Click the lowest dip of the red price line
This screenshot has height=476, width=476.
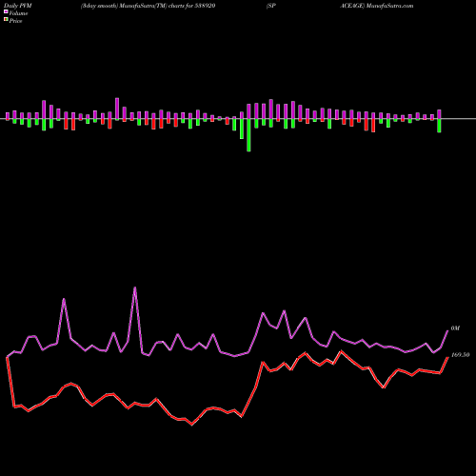pos(192,425)
